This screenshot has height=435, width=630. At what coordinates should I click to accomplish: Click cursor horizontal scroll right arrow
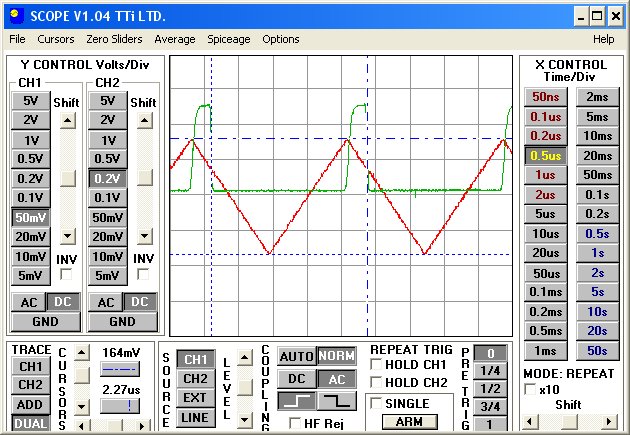point(141,426)
